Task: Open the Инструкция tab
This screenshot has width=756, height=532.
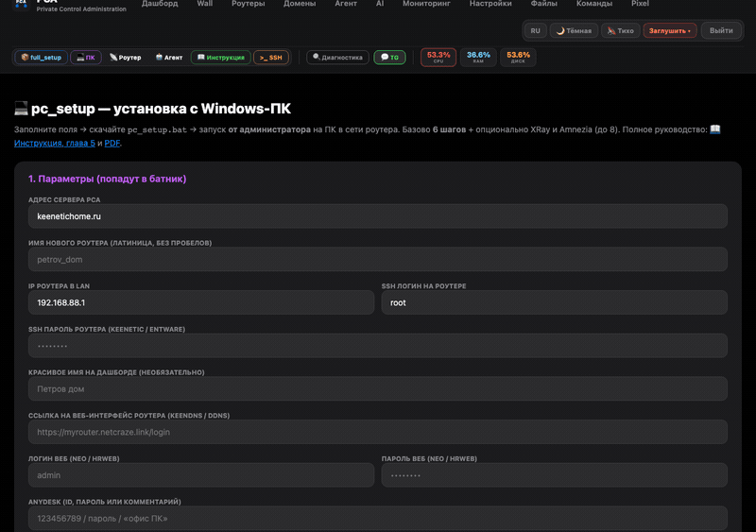Action: point(221,58)
